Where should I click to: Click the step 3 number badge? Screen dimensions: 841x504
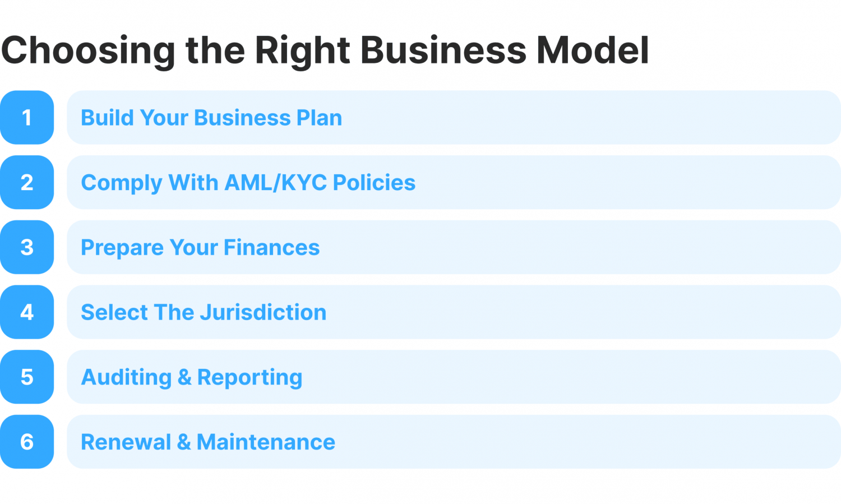(x=27, y=247)
